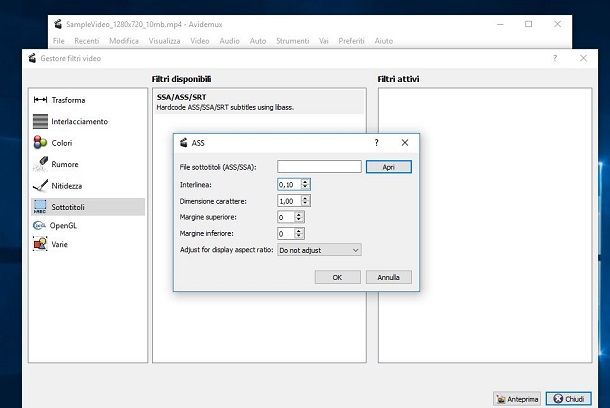
Task: Increase Margine inferiore with up arrow
Action: (x=299, y=231)
